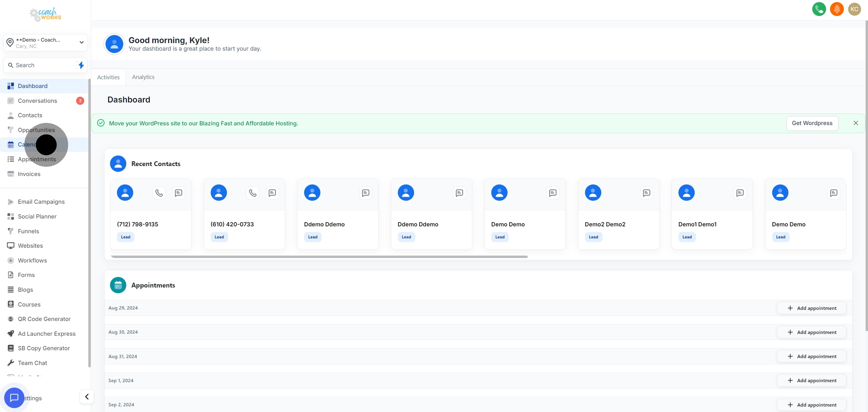The image size is (868, 412).
Task: Open the orange notifications bell
Action: pos(836,9)
